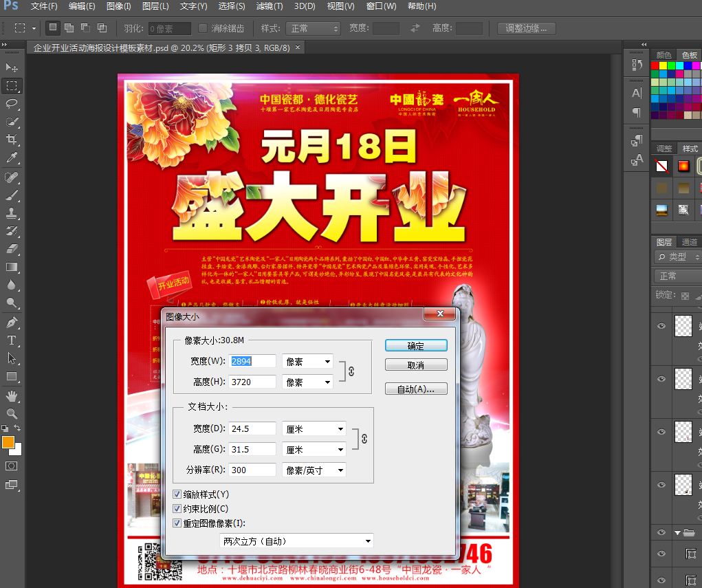Image resolution: width=702 pixels, height=588 pixels.
Task: Select the Lasso tool
Action: tap(12, 104)
